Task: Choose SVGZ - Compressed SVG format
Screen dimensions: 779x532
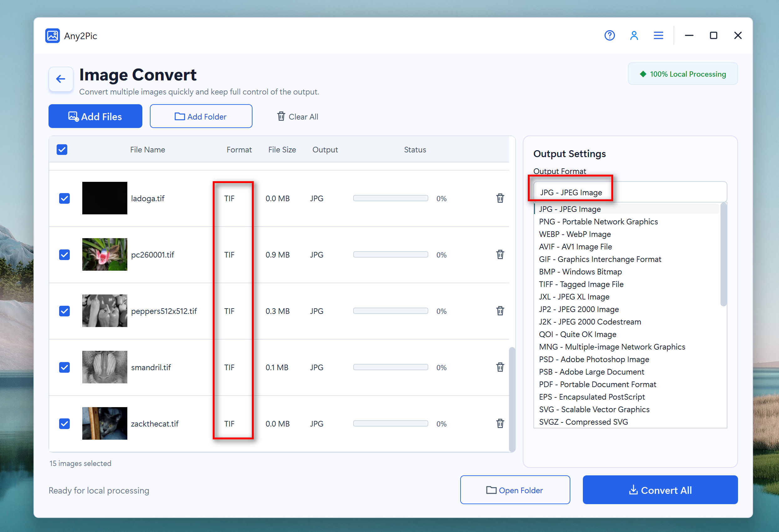Action: (x=627, y=422)
